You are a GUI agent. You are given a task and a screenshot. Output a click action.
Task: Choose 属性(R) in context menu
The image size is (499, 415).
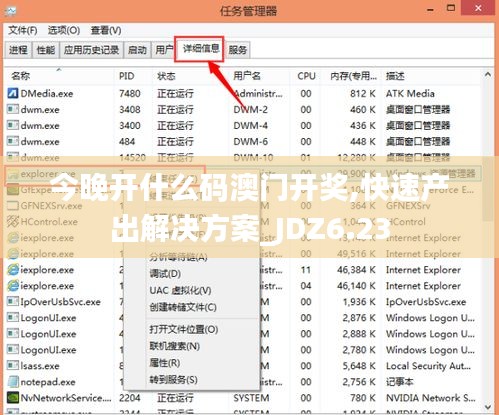pyautogui.click(x=165, y=363)
